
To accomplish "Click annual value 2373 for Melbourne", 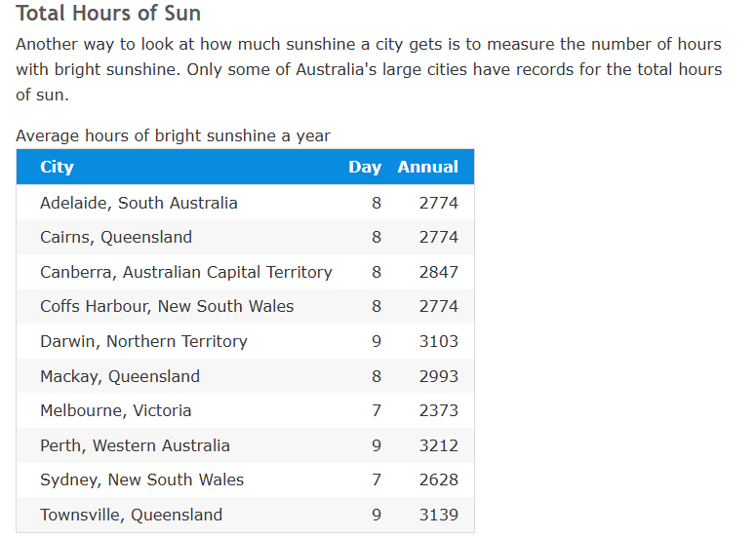I will 438,410.
